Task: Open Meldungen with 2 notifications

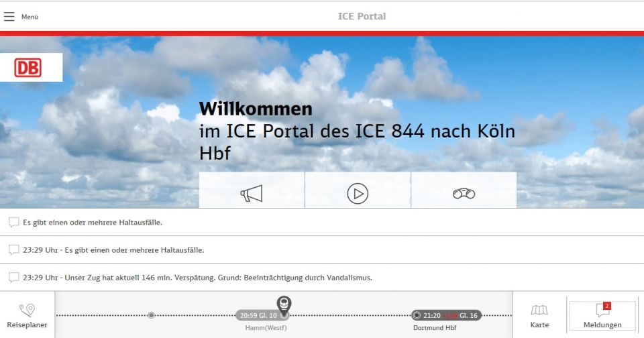Action: click(x=602, y=316)
